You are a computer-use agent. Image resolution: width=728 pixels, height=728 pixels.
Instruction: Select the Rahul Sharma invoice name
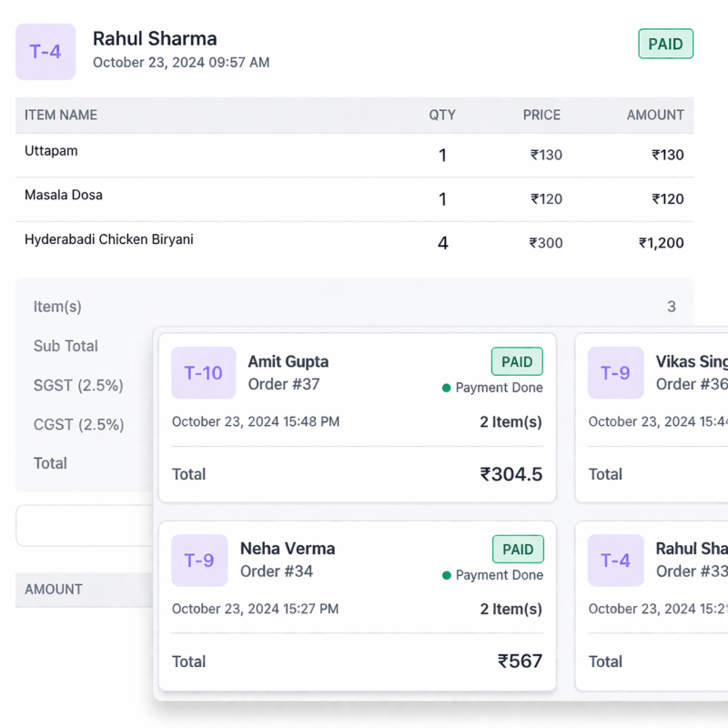(155, 38)
